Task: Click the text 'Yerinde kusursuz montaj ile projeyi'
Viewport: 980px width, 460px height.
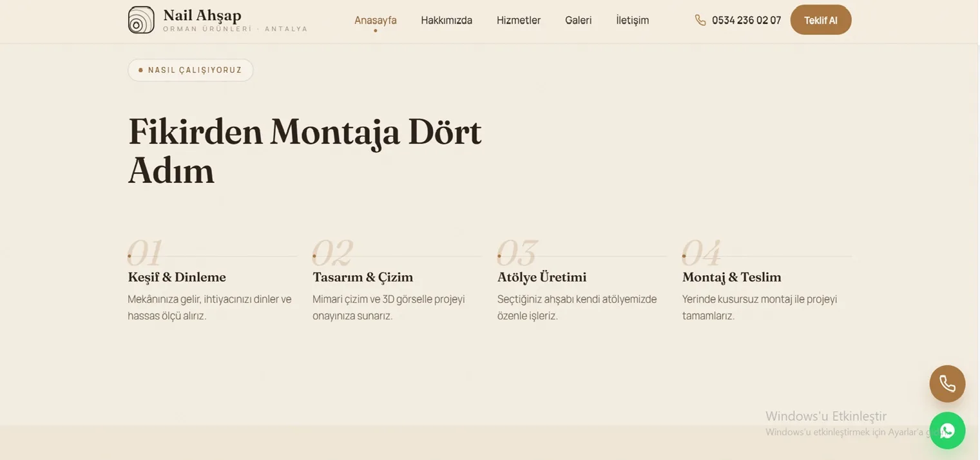Action: click(760, 299)
